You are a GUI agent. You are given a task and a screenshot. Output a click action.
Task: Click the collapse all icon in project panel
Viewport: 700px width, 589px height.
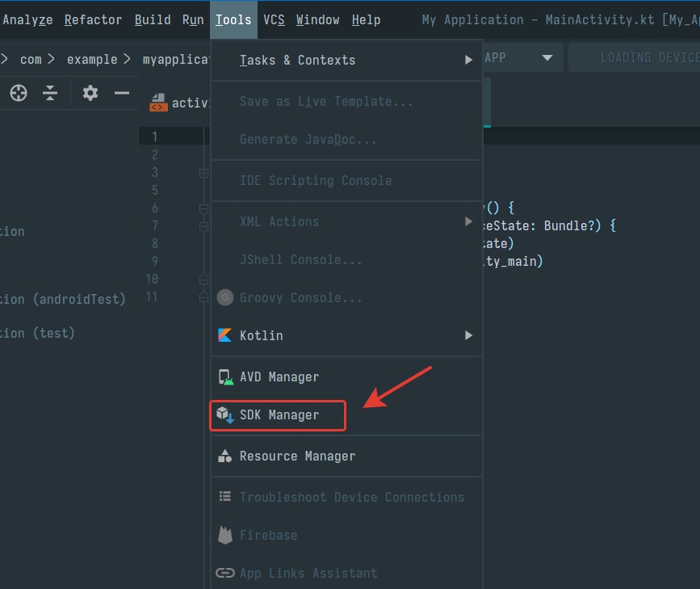pos(50,93)
